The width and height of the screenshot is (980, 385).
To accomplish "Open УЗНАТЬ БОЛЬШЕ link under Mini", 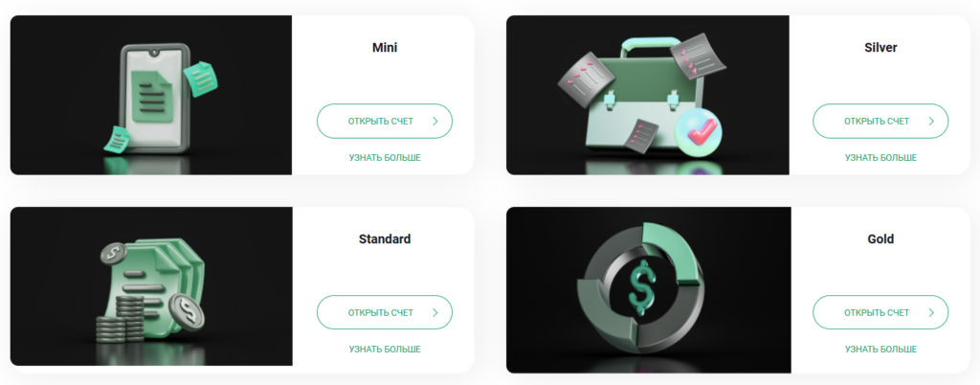I will (x=385, y=158).
